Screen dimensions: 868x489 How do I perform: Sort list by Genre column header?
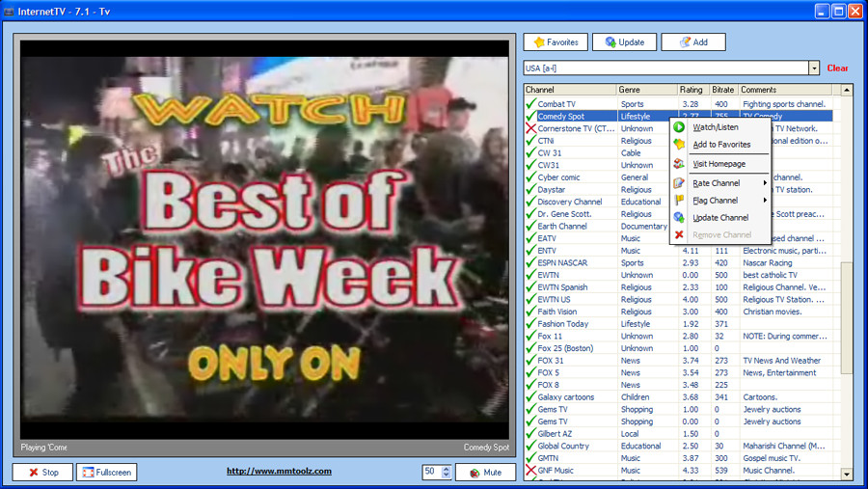click(x=647, y=90)
